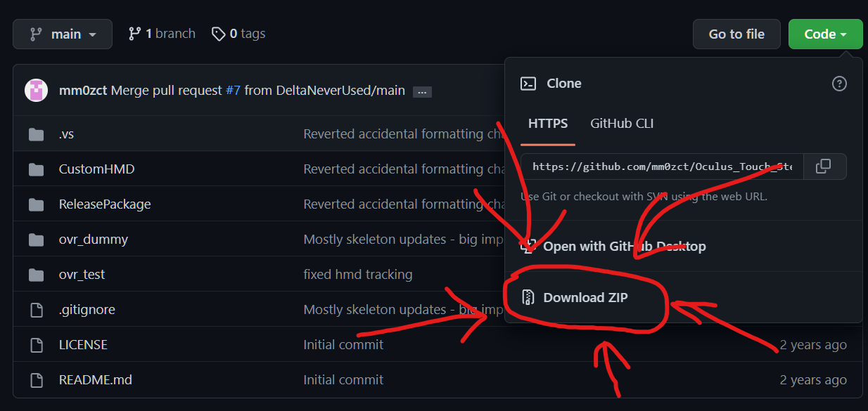Click the zip file icon beside Download ZIP

pyautogui.click(x=528, y=297)
